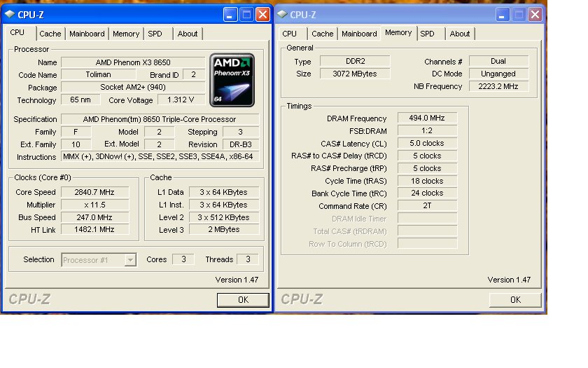588x368 pixels.
Task: Click the Channels # value Dual
Action: tap(498, 61)
